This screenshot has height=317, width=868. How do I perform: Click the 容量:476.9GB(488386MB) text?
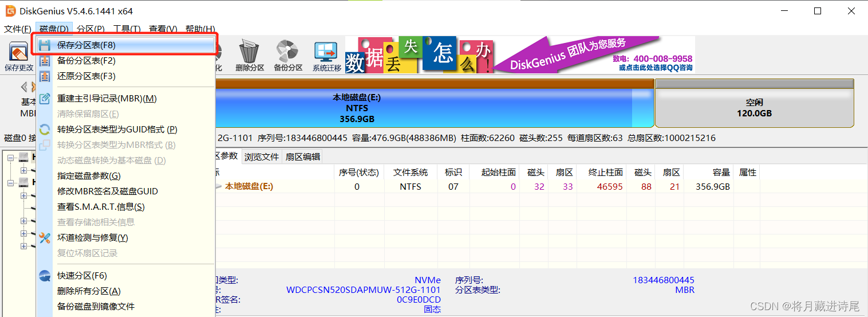tap(404, 138)
